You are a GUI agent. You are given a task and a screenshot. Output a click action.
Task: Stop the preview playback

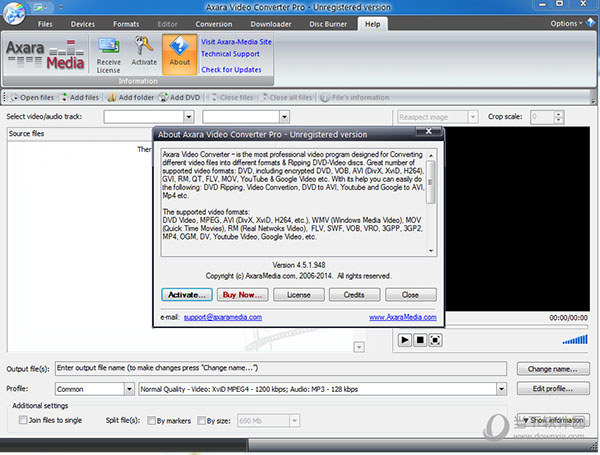pyautogui.click(x=420, y=340)
